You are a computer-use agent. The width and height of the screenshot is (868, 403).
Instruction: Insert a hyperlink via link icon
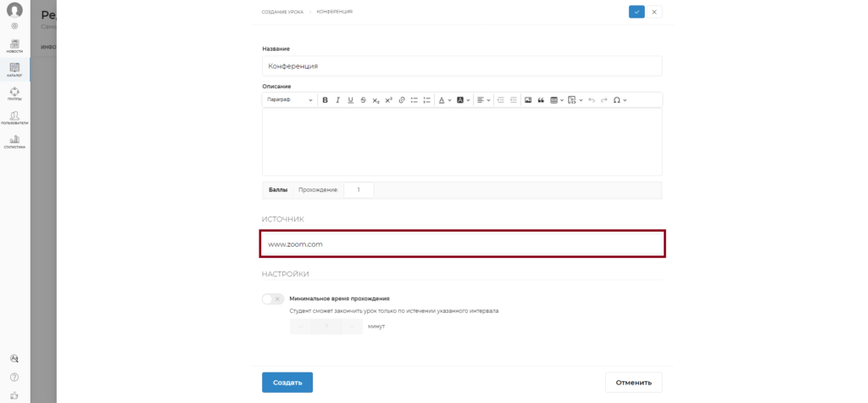(x=402, y=100)
